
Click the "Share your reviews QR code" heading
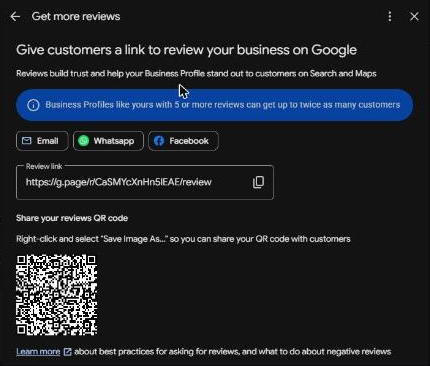pos(72,218)
